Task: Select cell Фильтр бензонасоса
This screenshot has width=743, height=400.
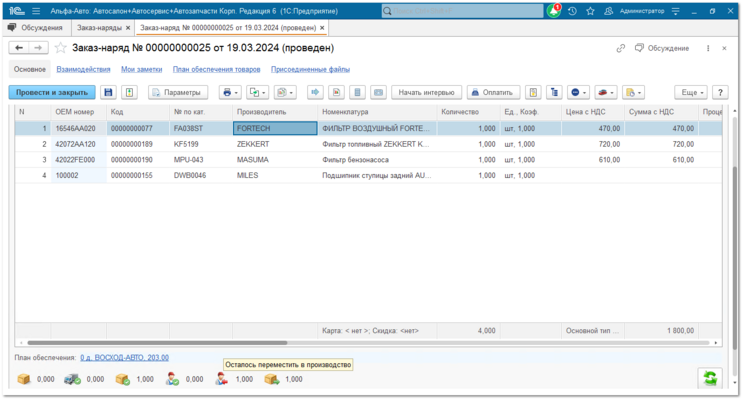Action: 377,160
